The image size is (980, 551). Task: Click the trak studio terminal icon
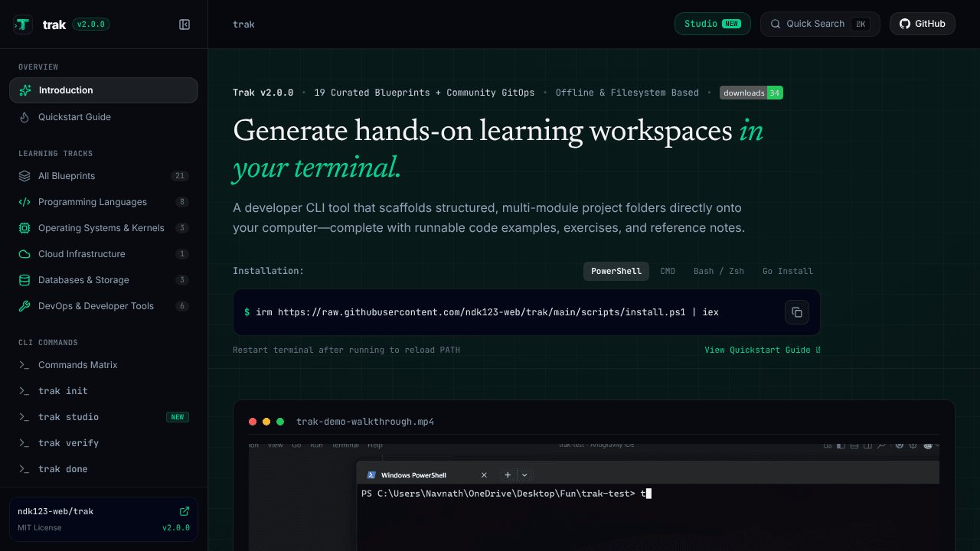24,417
